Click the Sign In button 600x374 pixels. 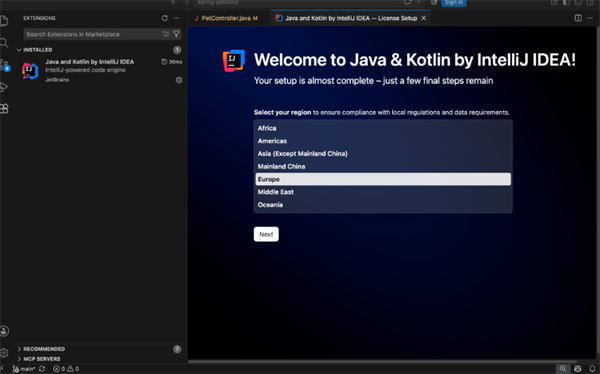454,3
